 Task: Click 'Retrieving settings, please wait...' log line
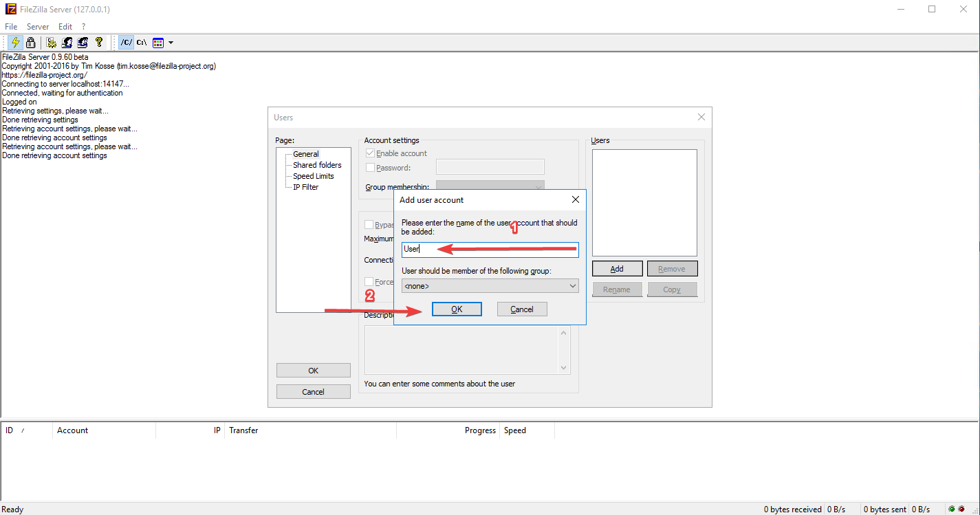(x=55, y=111)
